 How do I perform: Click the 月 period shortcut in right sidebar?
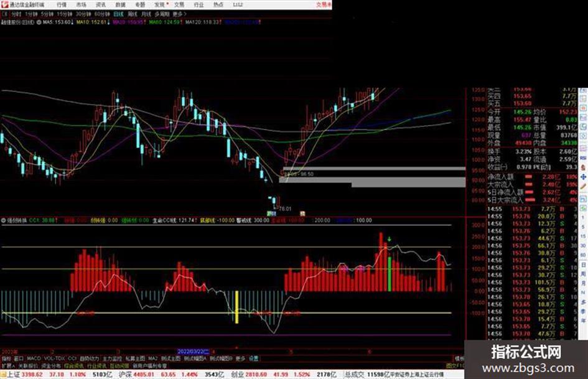click(583, 283)
